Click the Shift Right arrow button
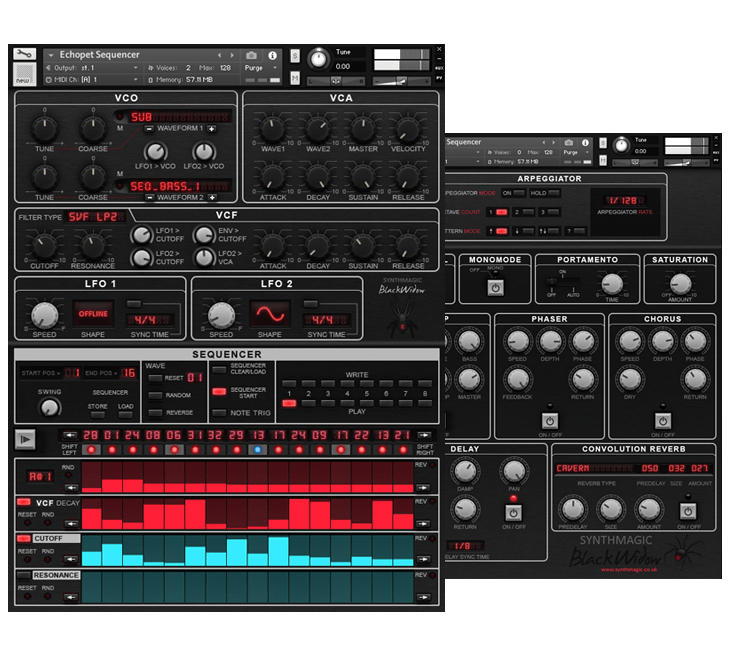730x655 pixels. pyautogui.click(x=424, y=435)
